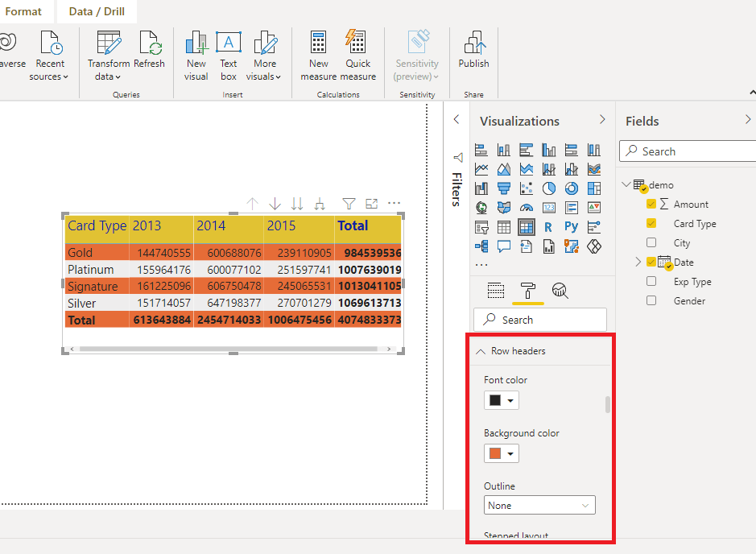
Task: Choose the Python visual icon
Action: (x=571, y=227)
